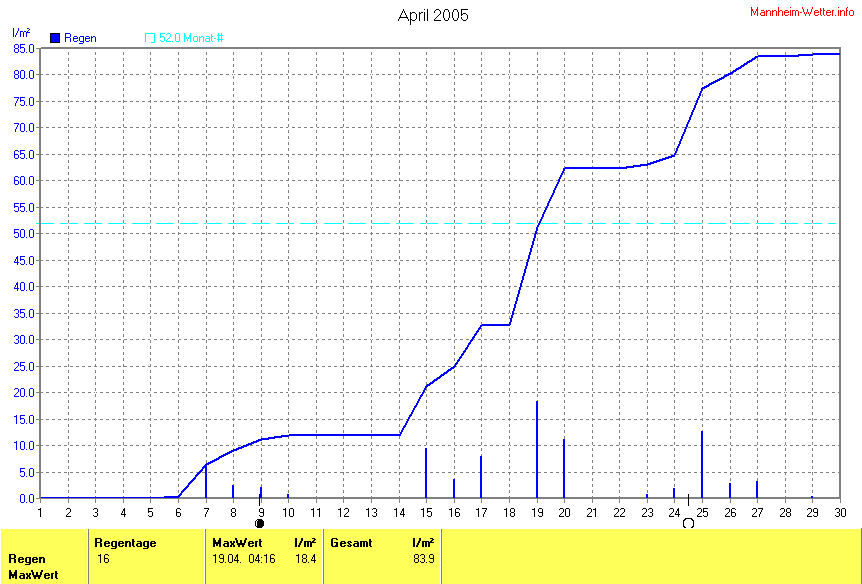The image size is (862, 584).
Task: Select the Regentage column header
Action: (x=125, y=543)
